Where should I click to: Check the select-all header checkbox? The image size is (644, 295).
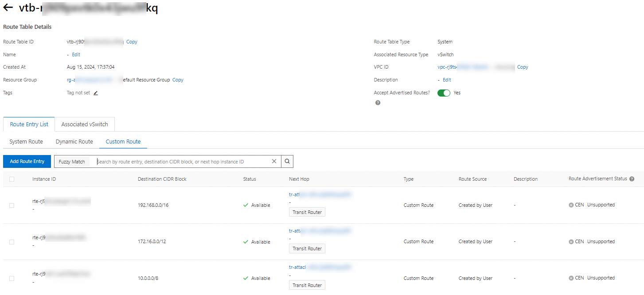pos(12,179)
